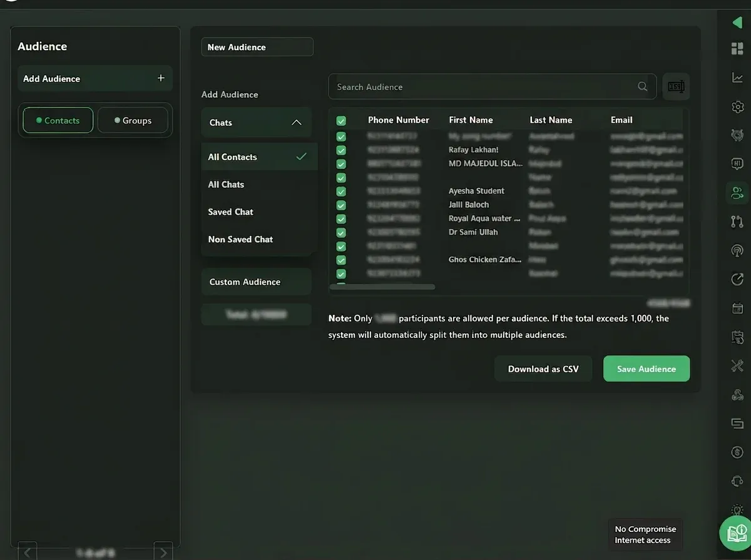Uncheck the Dr Sami Ullah row checkbox
The image size is (751, 560).
click(x=341, y=233)
